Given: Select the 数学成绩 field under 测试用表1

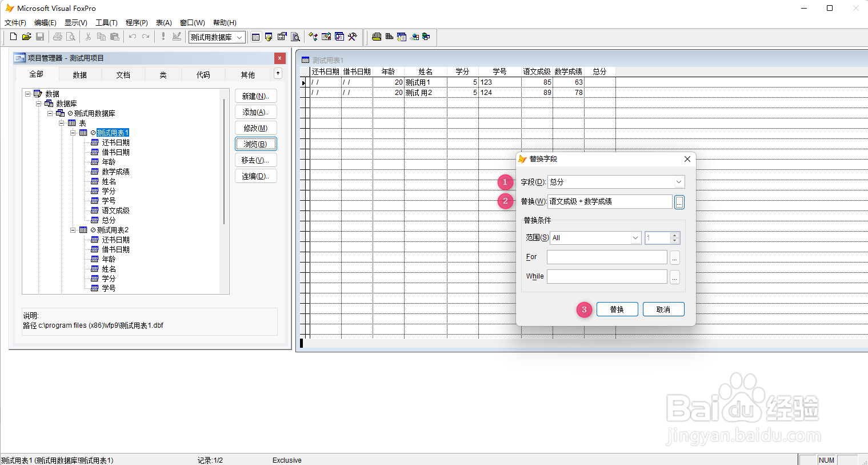Looking at the screenshot, I should pyautogui.click(x=114, y=171).
